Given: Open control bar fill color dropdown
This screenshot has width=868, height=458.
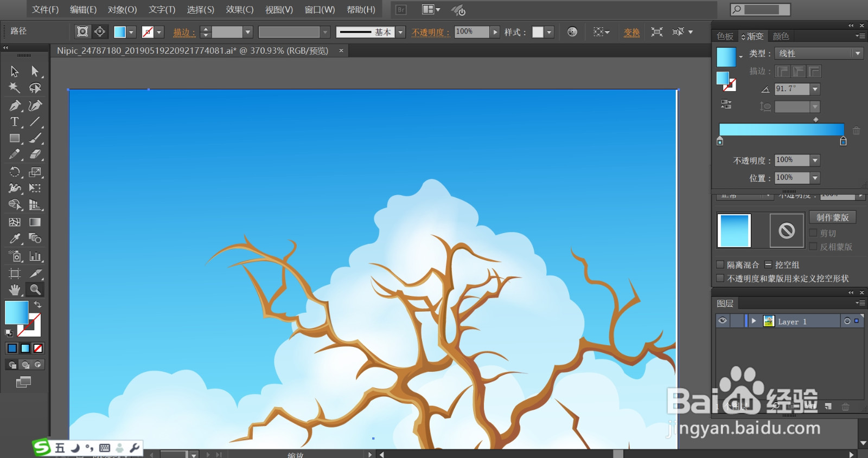Looking at the screenshot, I should [x=131, y=32].
